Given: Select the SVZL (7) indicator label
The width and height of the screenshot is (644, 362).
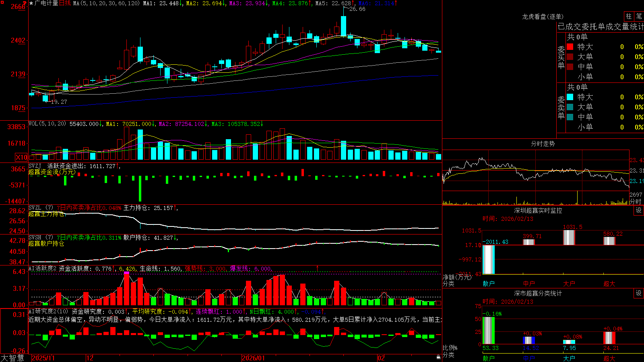Looking at the screenshot, I should 41,208.
